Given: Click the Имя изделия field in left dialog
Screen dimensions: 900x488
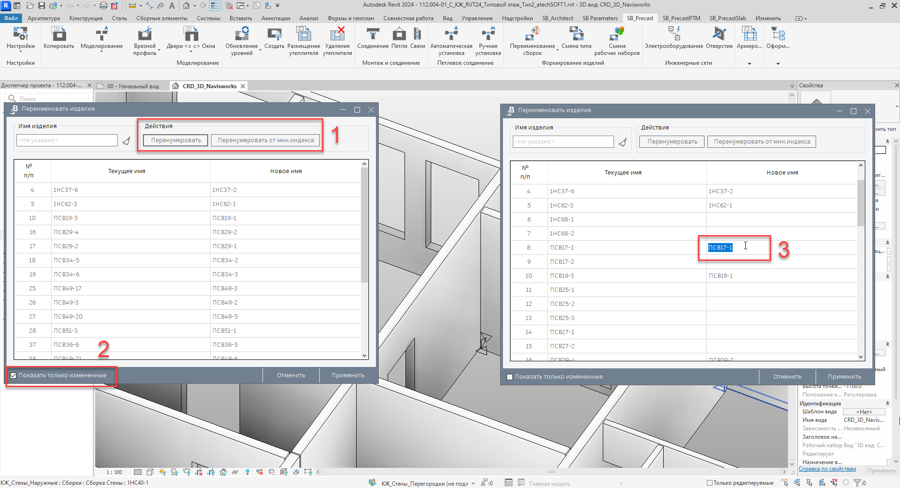Looking at the screenshot, I should (x=67, y=140).
